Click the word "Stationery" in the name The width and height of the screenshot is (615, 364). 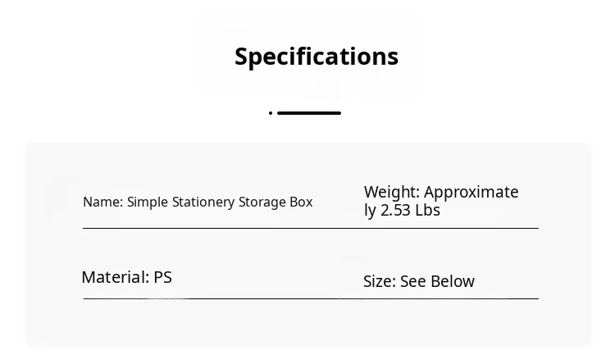click(203, 202)
